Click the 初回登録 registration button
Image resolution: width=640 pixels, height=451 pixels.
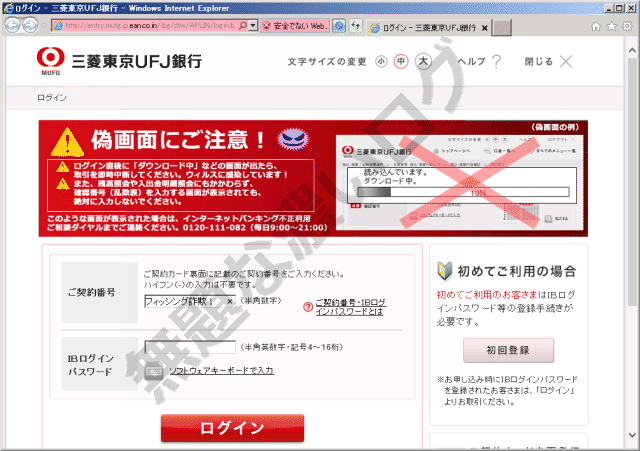tap(508, 350)
